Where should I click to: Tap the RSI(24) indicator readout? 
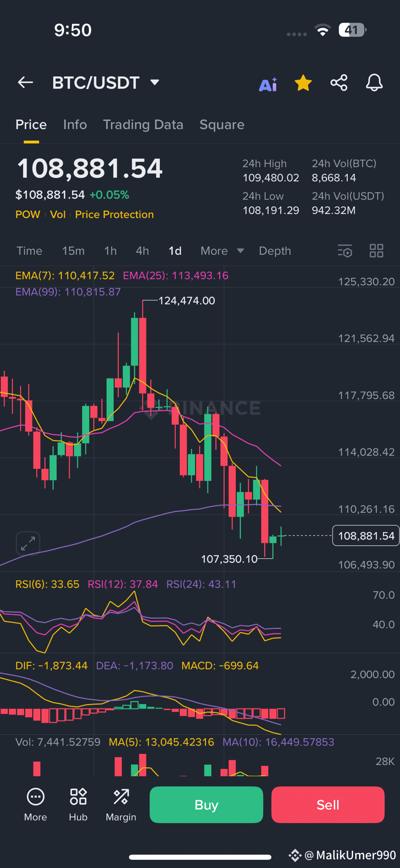tap(201, 584)
